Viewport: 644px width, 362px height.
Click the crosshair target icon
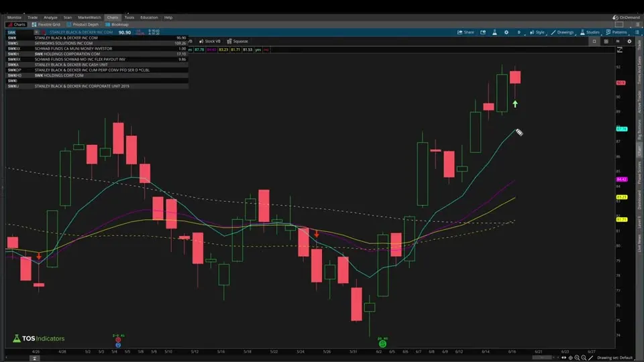pos(570,358)
